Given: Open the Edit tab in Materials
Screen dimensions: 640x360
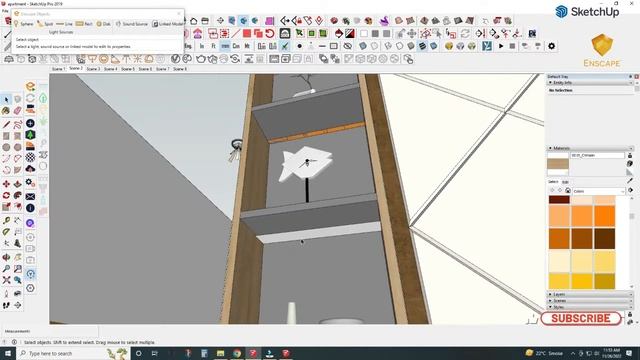Looking at the screenshot, I should tap(565, 182).
